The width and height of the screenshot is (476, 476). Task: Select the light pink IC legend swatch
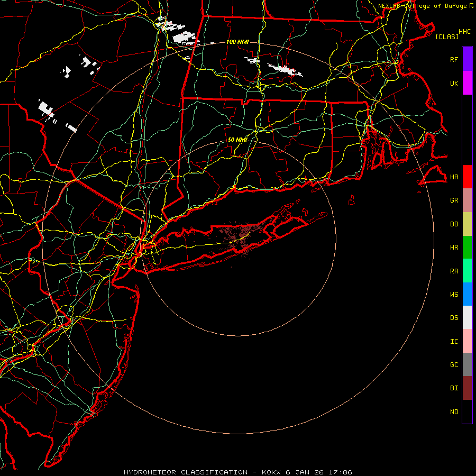467,341
